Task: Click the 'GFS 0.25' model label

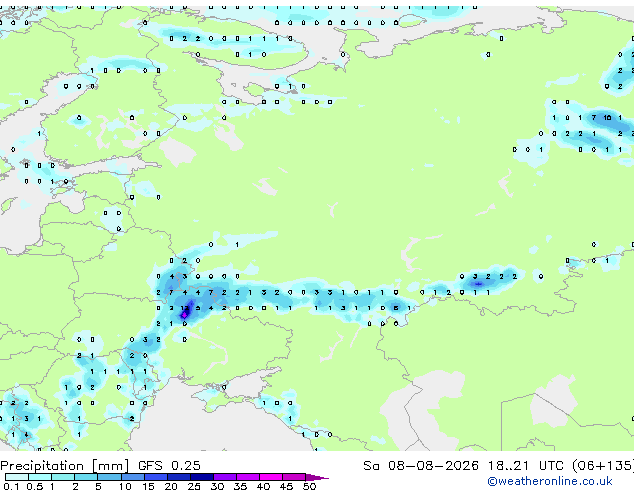Action: click(169, 466)
